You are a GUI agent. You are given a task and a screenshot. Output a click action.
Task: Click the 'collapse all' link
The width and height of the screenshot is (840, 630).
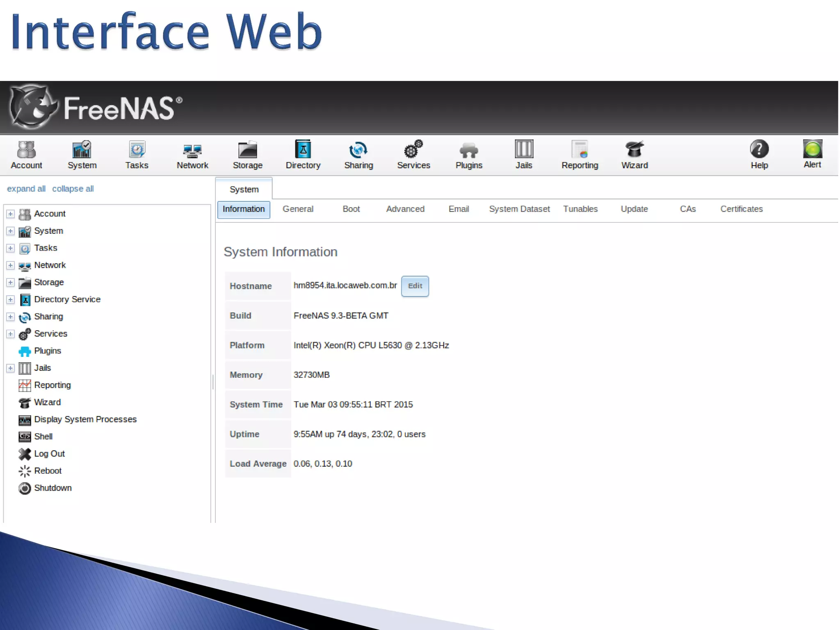point(73,189)
